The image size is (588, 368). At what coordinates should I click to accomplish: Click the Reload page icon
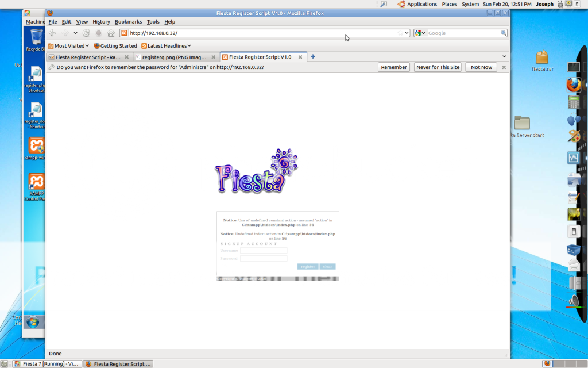[x=86, y=33]
